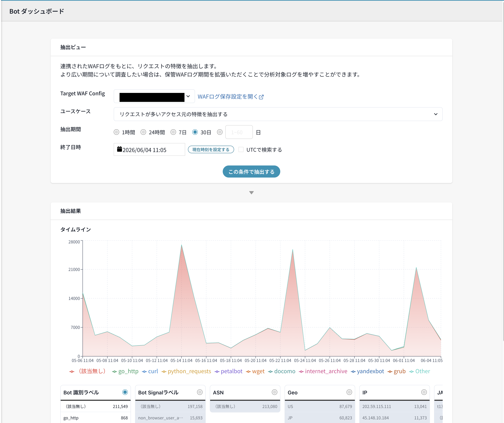Click 現在時刻を設定する button

tap(211, 149)
